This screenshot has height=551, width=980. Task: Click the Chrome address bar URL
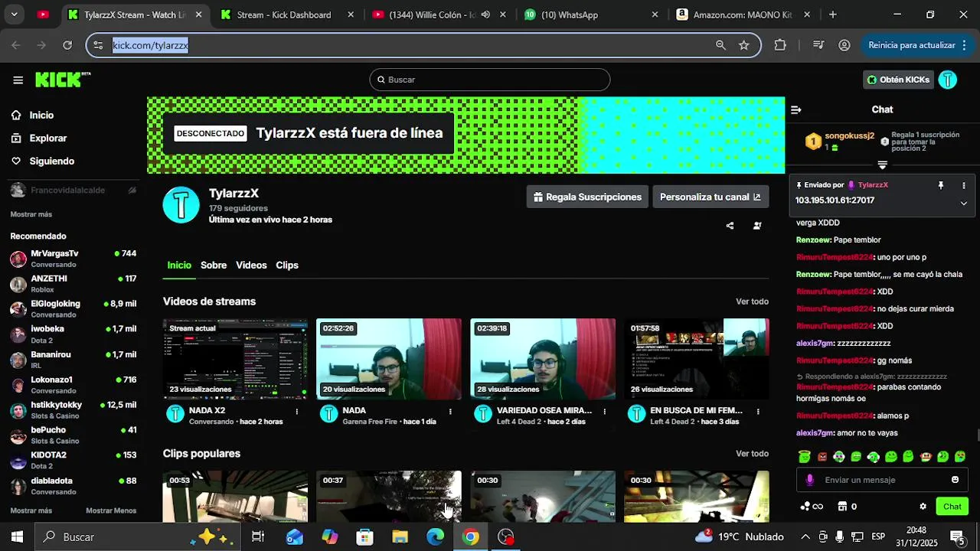click(151, 45)
